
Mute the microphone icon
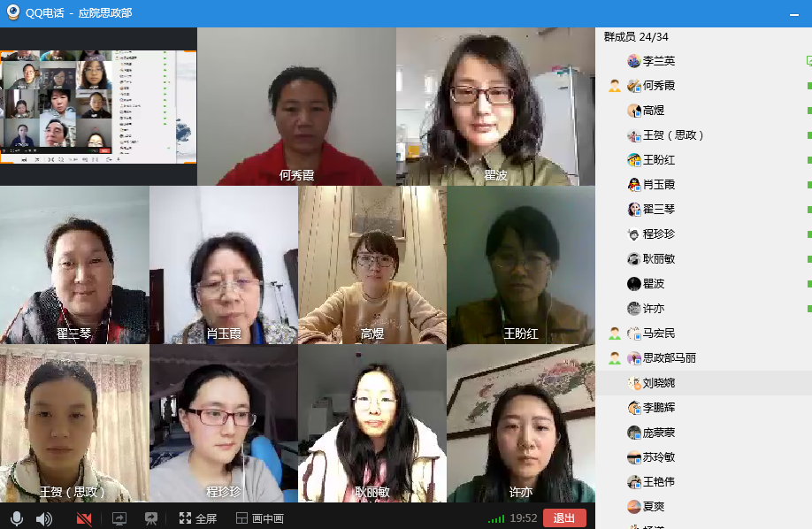17,518
